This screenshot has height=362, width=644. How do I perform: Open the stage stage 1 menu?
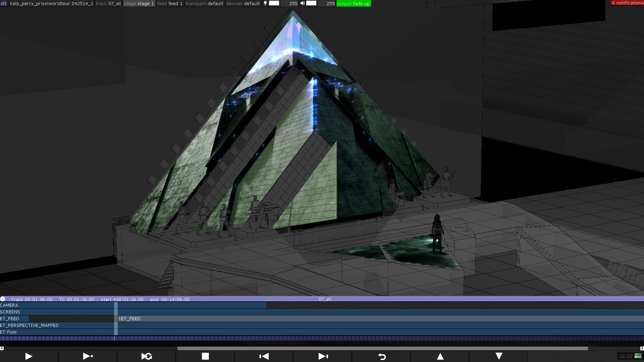(x=139, y=3)
